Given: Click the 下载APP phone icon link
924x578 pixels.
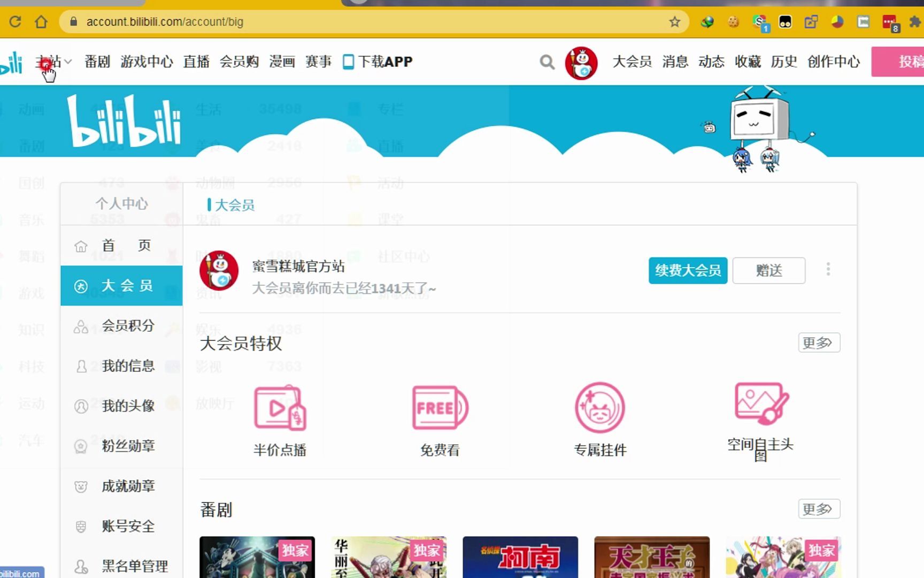Looking at the screenshot, I should click(x=378, y=62).
